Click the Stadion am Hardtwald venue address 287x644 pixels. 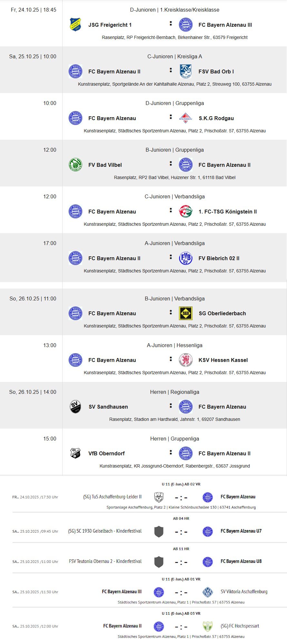174,419
